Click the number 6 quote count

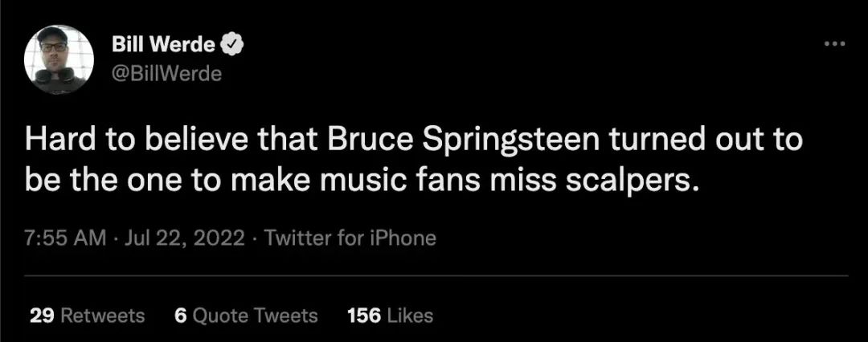[180, 316]
